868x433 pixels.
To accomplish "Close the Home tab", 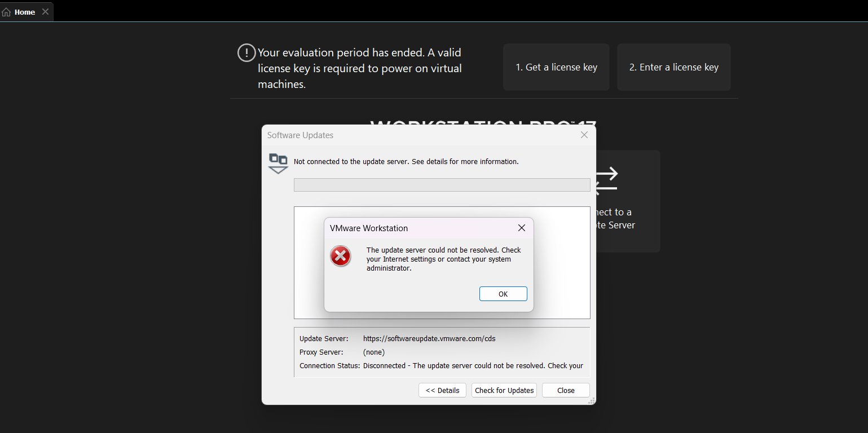I will tap(46, 11).
